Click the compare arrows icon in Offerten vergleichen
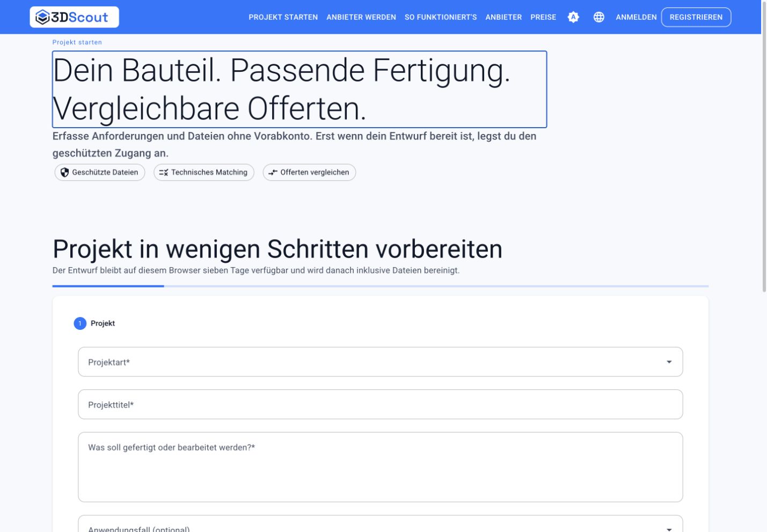 tap(273, 172)
